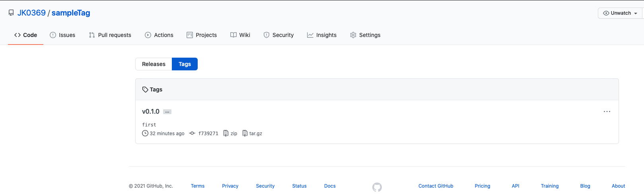Open the Pricing footer link
Screen dimensions: 644x196
pyautogui.click(x=483, y=186)
